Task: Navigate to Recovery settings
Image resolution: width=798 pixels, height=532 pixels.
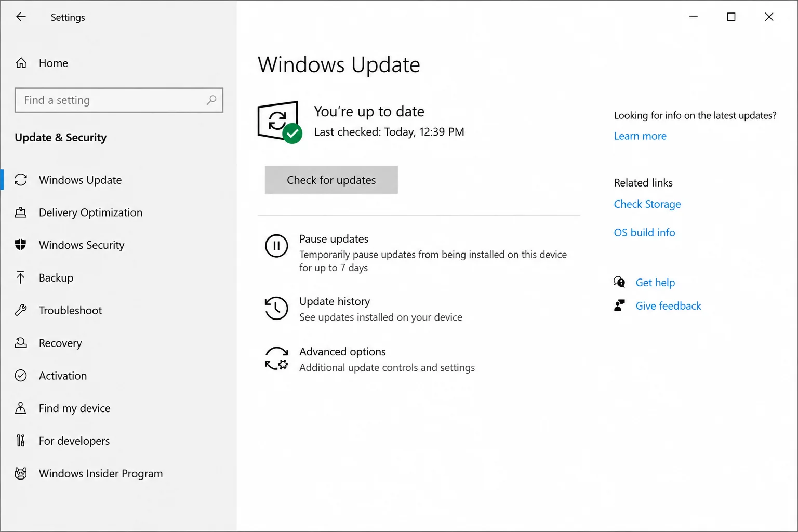Action: pos(60,343)
